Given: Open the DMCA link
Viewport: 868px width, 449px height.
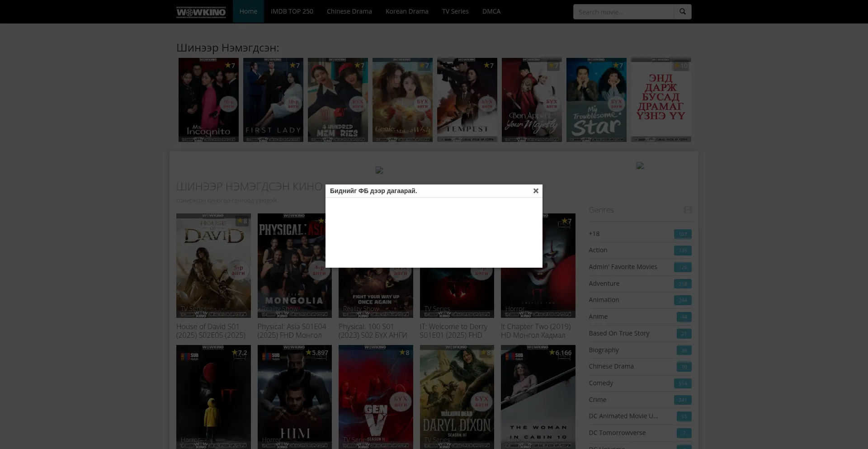Looking at the screenshot, I should [491, 11].
